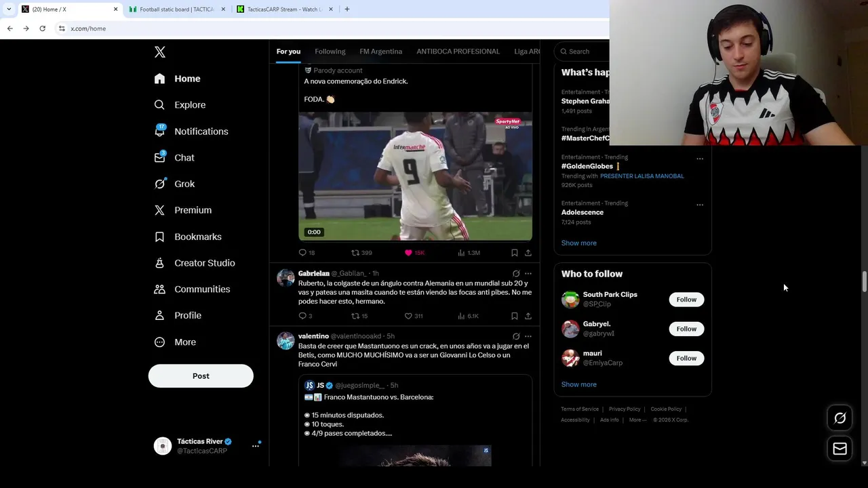The image size is (868, 488).
Task: Open Chat in sidebar
Action: tap(175, 157)
